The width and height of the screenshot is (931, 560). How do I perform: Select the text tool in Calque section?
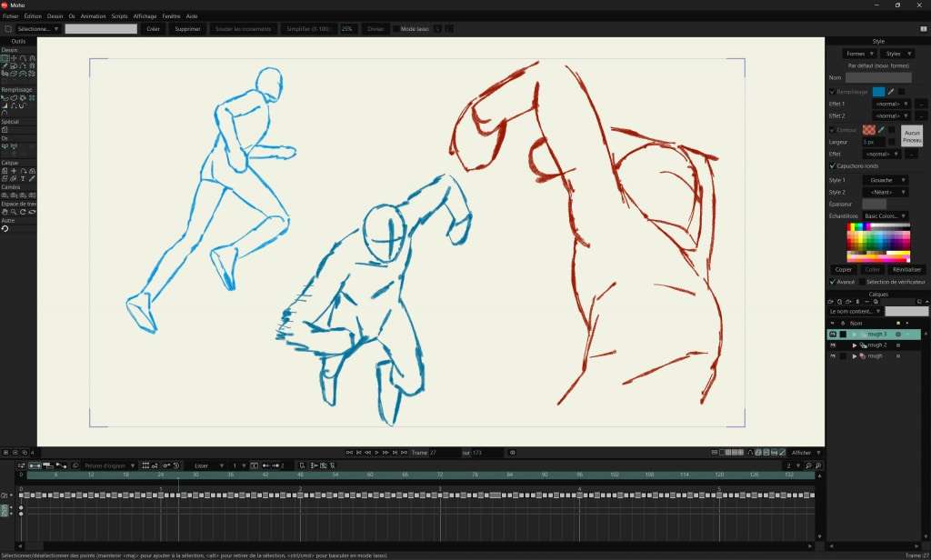point(23,178)
